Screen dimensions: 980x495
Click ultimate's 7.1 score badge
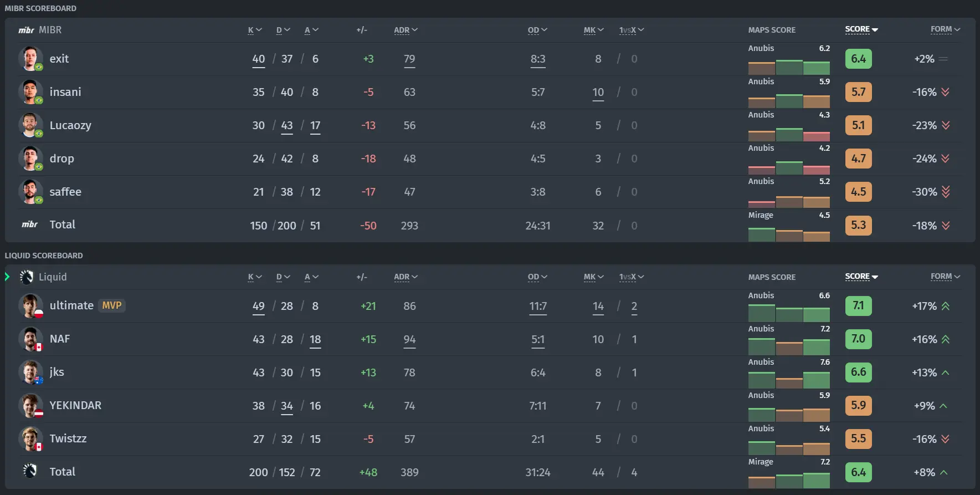tap(858, 306)
